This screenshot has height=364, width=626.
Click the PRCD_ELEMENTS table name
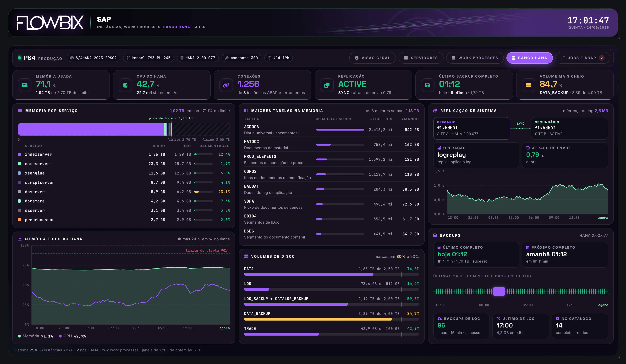(260, 157)
